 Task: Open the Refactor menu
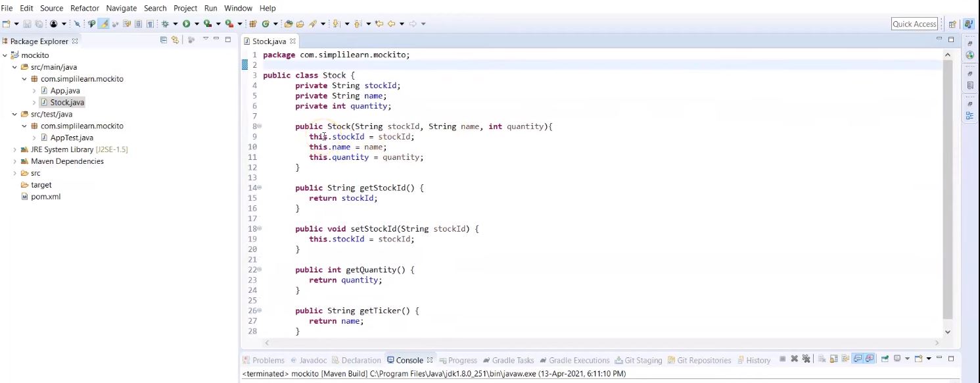(x=84, y=8)
